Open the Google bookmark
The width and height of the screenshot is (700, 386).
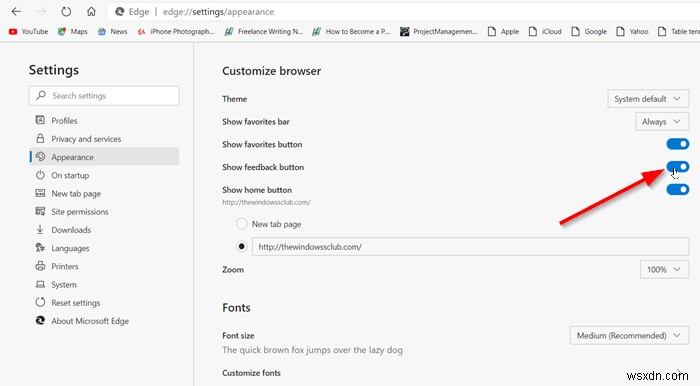[x=589, y=31]
